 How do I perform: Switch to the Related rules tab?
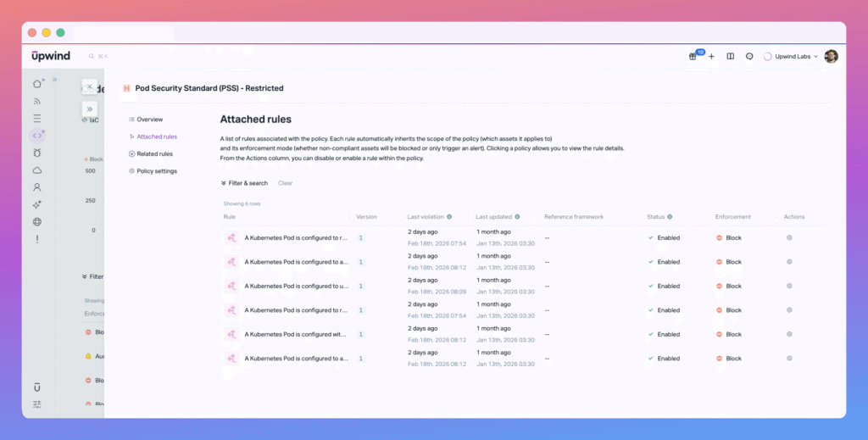[x=154, y=154]
